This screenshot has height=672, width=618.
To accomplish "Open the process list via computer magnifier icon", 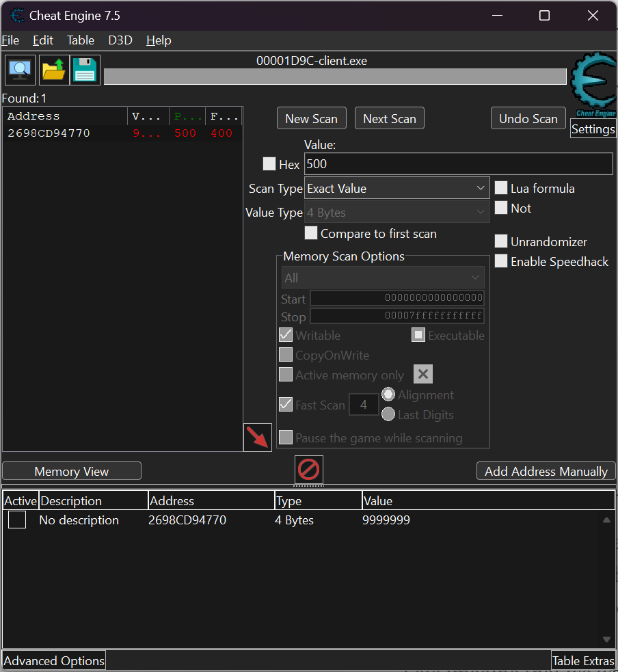I will (x=20, y=70).
